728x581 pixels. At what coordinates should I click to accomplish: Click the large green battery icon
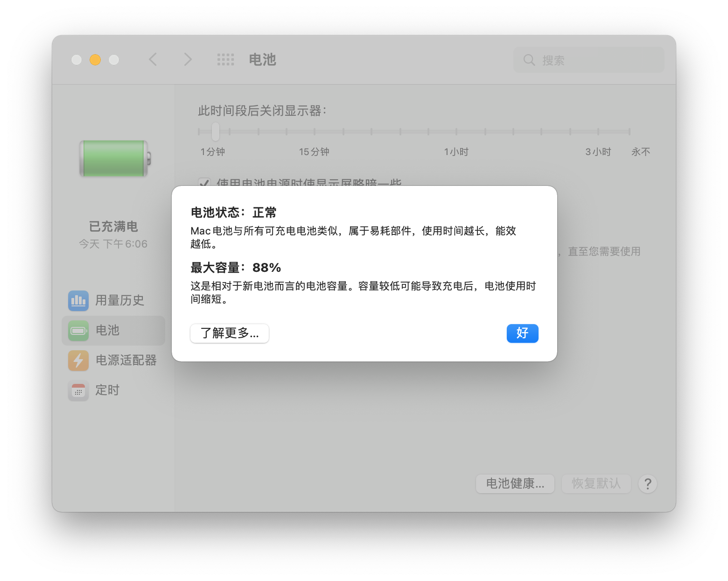(x=114, y=159)
